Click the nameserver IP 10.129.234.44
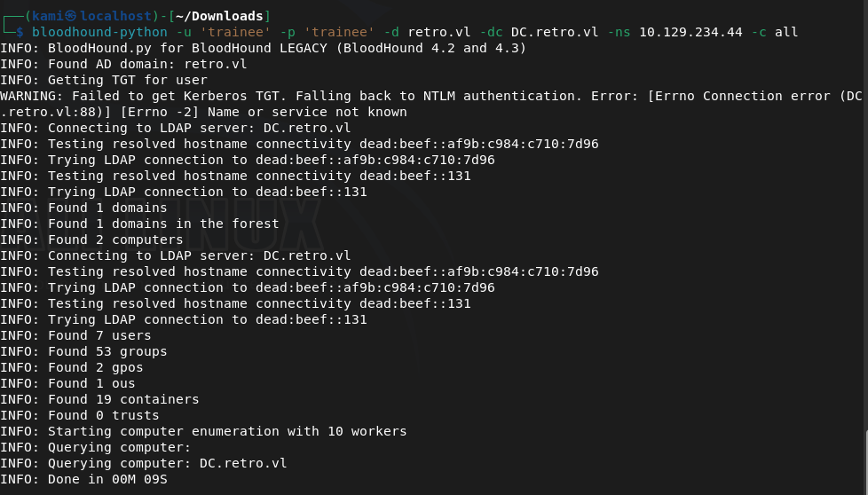 coord(690,32)
